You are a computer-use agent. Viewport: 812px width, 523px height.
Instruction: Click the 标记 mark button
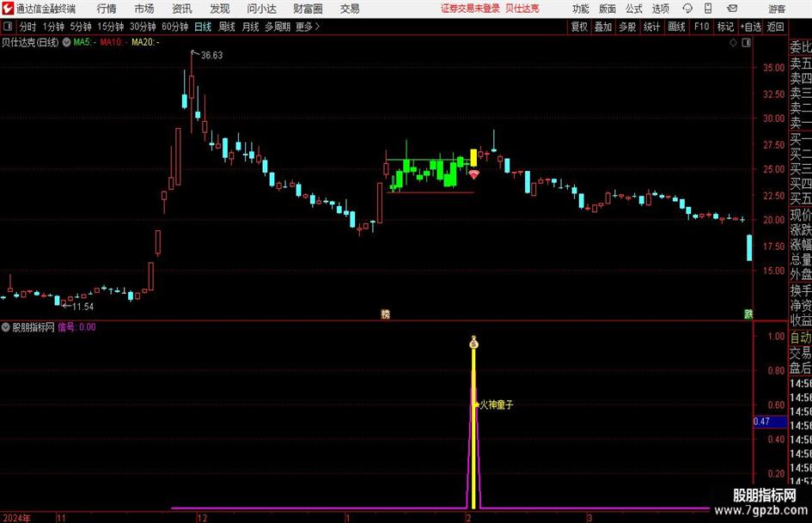(725, 27)
